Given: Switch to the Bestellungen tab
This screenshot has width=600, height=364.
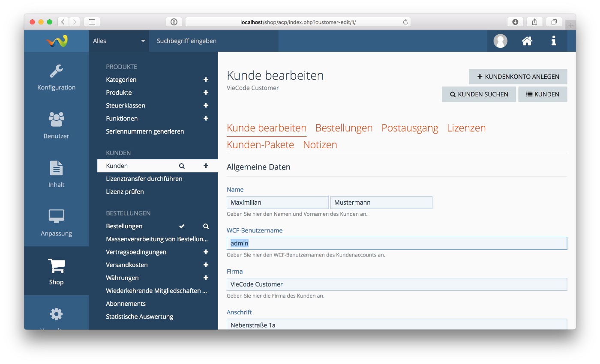Looking at the screenshot, I should coord(344,128).
